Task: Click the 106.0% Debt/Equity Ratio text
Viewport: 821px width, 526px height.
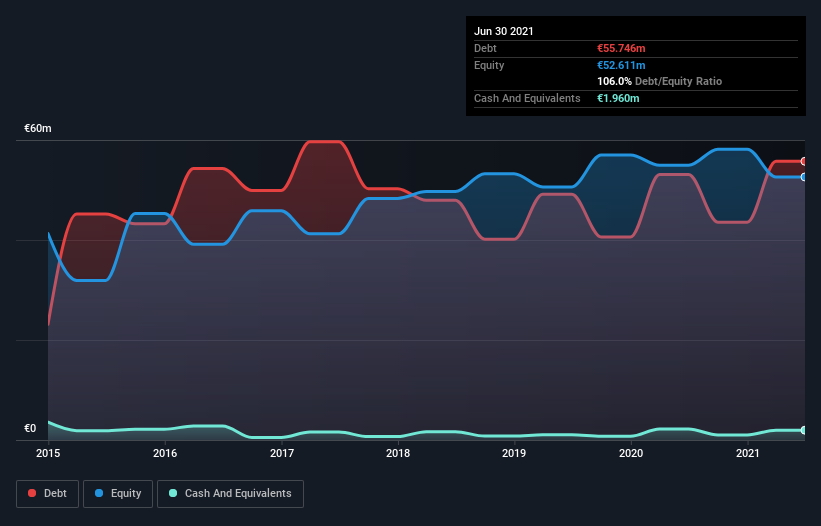Action: (659, 81)
